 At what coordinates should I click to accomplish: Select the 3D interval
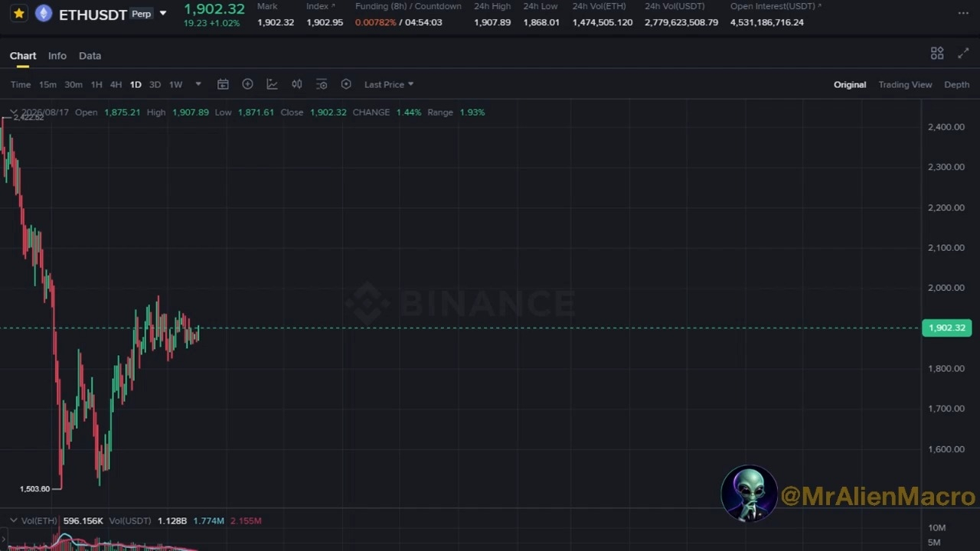[x=155, y=84]
